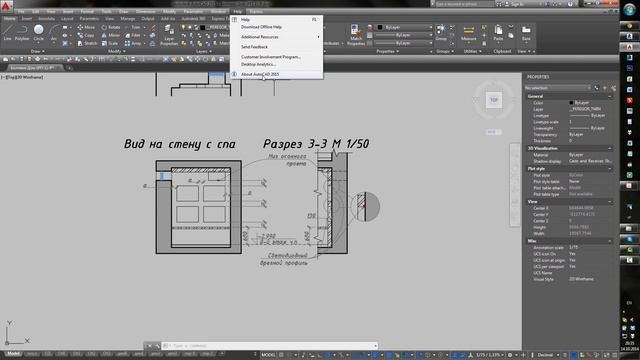Screen dimensions: 640x360
Task: Activate the Array command
Action: click(133, 43)
